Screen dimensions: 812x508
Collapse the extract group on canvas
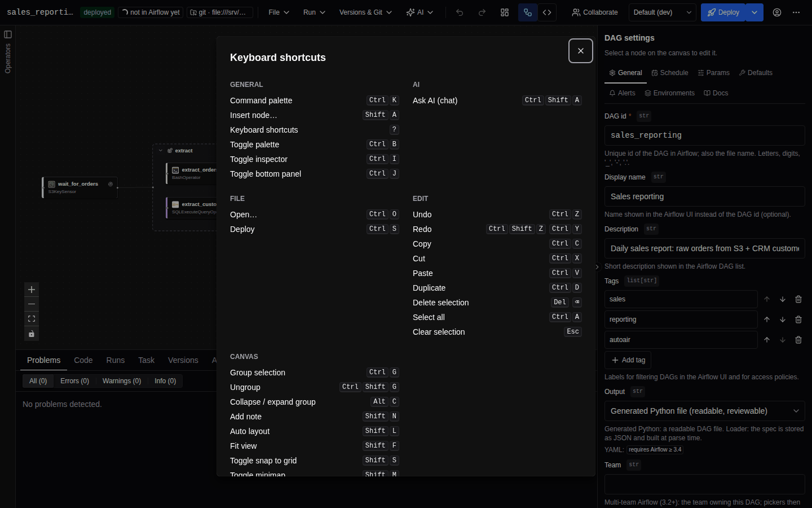point(161,151)
